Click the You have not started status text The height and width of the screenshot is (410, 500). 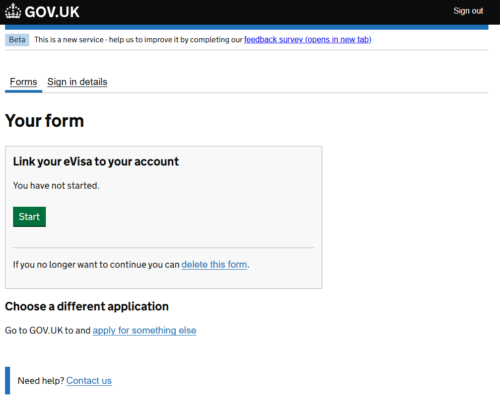pyautogui.click(x=56, y=186)
